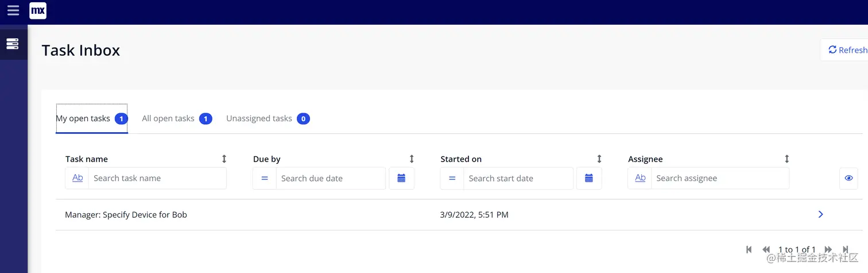Open the hamburger navigation menu
Viewport: 868px width, 273px height.
[x=13, y=10]
